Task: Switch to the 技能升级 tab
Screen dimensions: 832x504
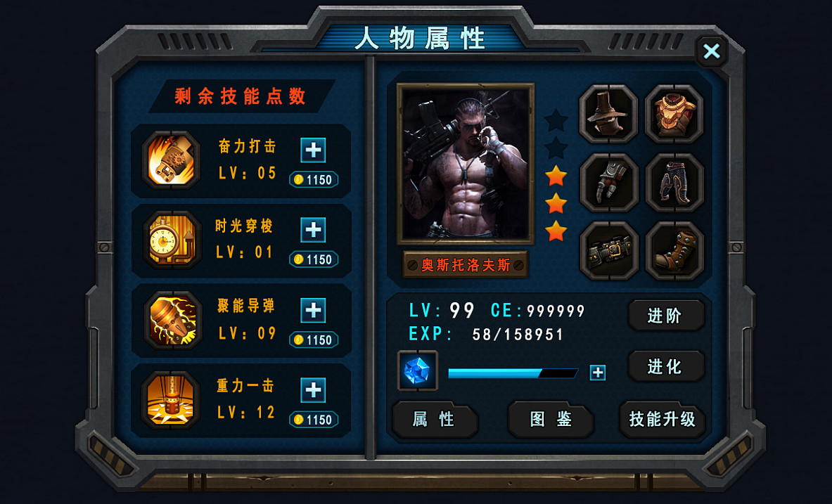Action: 663,419
